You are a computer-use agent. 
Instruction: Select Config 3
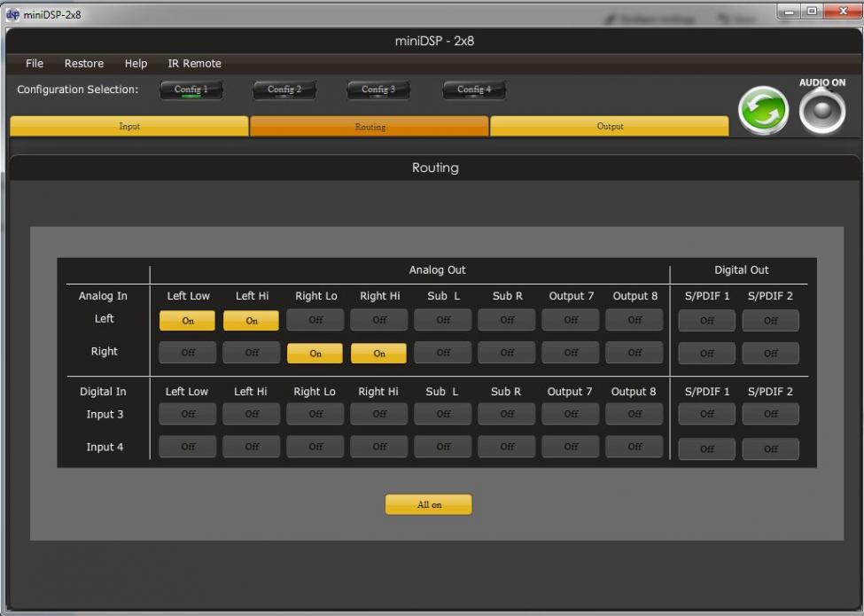point(378,90)
